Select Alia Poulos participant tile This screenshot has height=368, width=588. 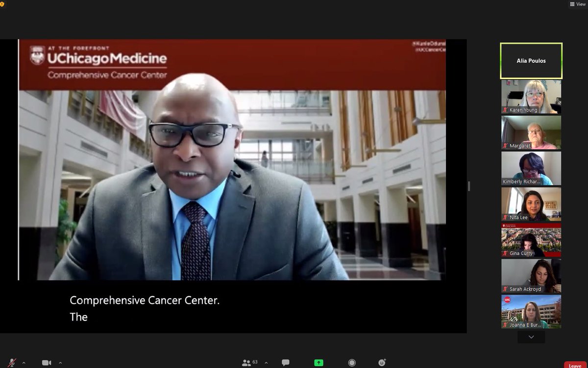(531, 61)
